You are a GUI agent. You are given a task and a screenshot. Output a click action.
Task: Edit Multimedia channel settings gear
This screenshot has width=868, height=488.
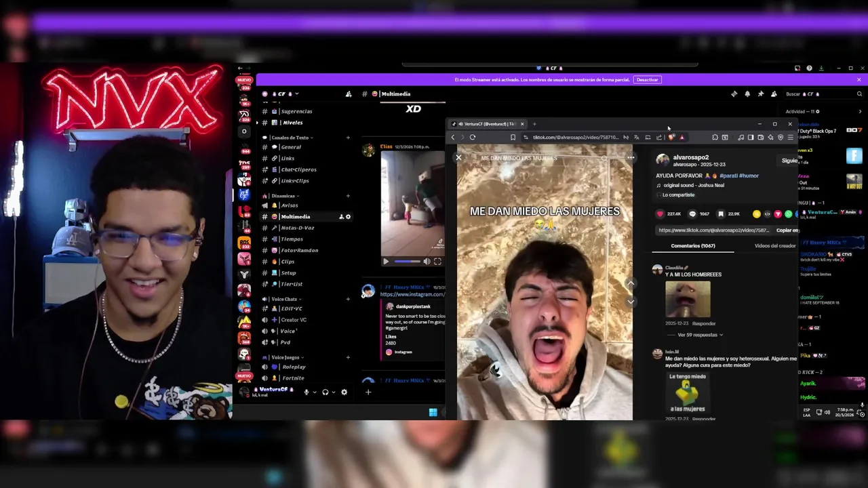[x=349, y=217]
